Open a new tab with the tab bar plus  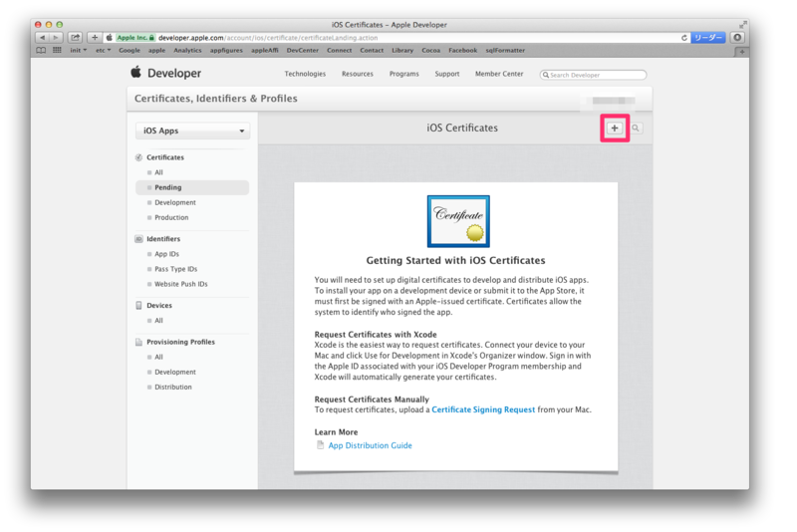click(x=741, y=52)
